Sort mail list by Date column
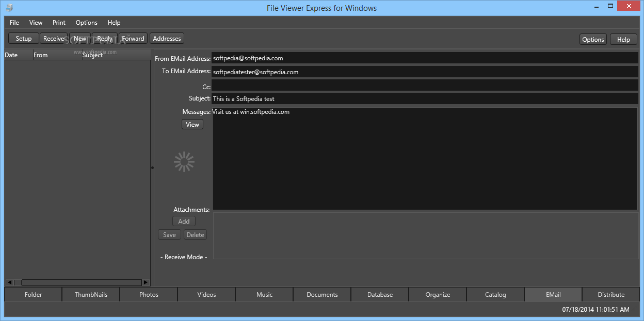The image size is (644, 321). [19, 55]
